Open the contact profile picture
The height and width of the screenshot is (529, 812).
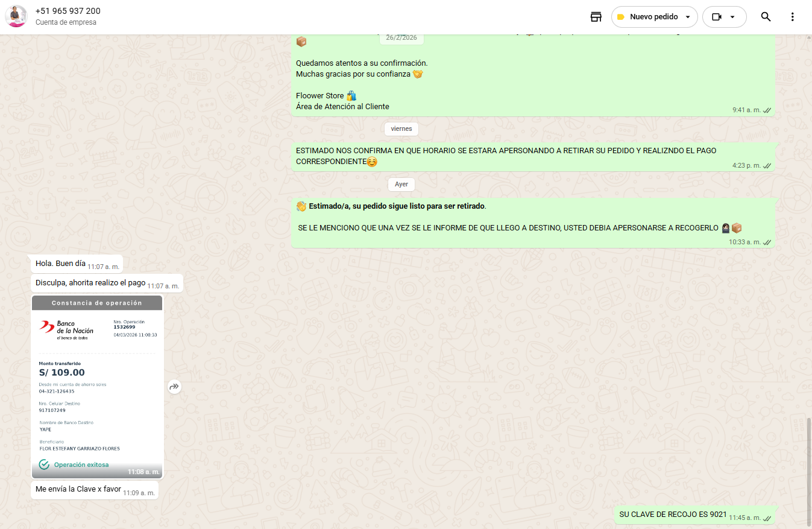click(16, 17)
